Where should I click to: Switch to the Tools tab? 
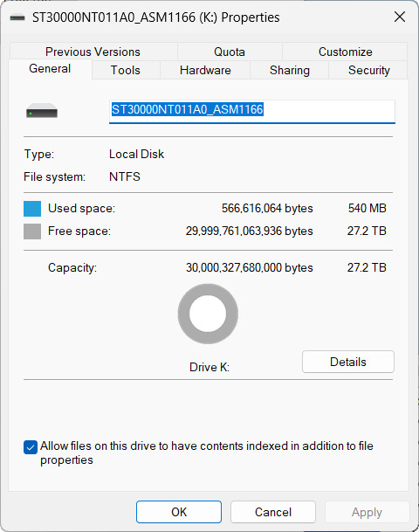pyautogui.click(x=126, y=70)
